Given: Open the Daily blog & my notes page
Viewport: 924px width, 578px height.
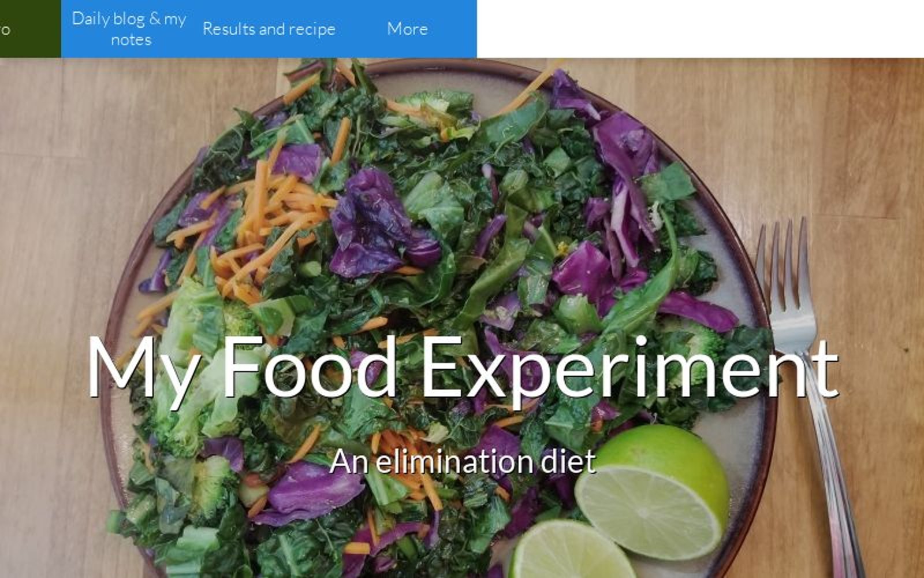Looking at the screenshot, I should click(x=129, y=29).
